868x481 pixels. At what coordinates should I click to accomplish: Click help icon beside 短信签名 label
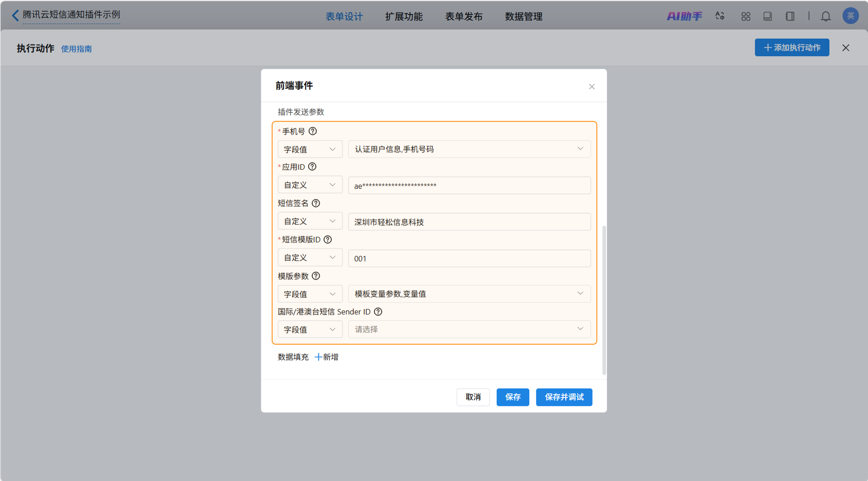315,203
